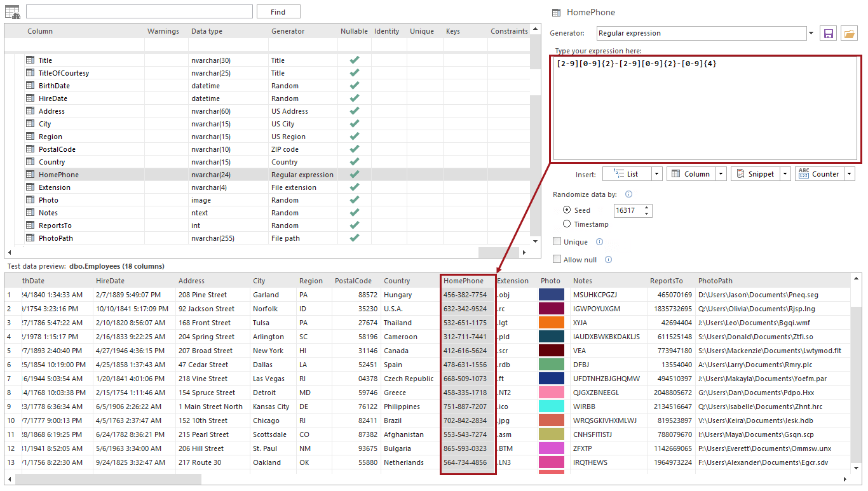Click the table icon of the Notes row
868x491 pixels.
30,213
